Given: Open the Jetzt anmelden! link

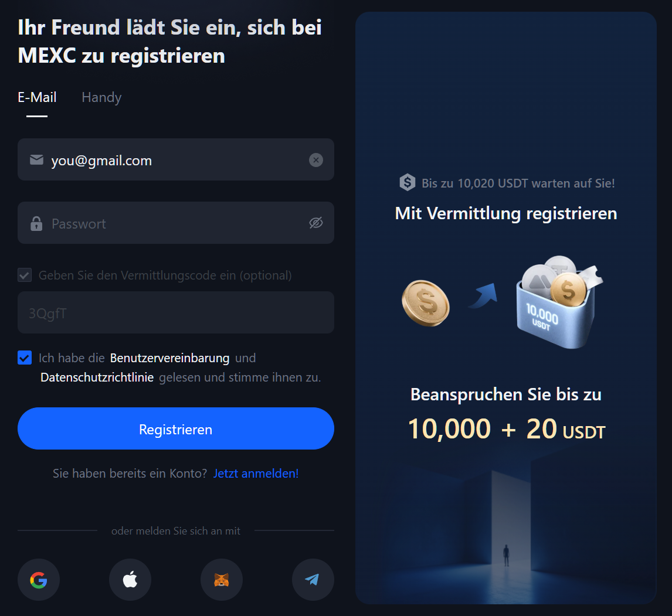Looking at the screenshot, I should coord(256,474).
